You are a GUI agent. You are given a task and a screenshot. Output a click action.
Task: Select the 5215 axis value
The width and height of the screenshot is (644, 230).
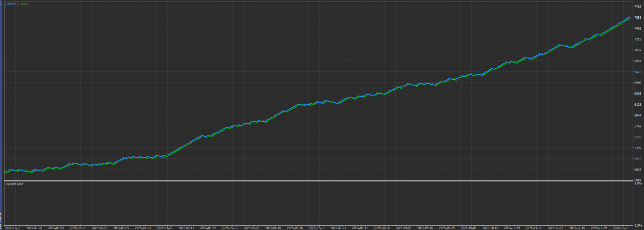[638, 159]
